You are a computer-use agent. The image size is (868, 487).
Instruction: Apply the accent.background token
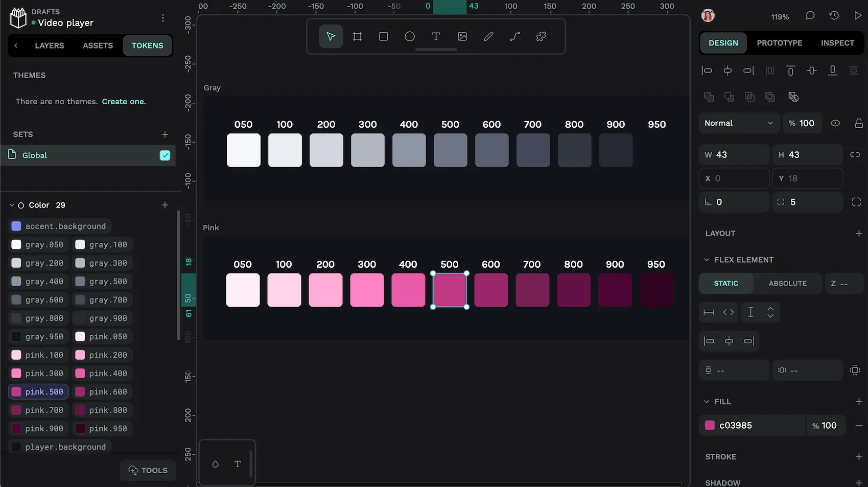click(59, 226)
